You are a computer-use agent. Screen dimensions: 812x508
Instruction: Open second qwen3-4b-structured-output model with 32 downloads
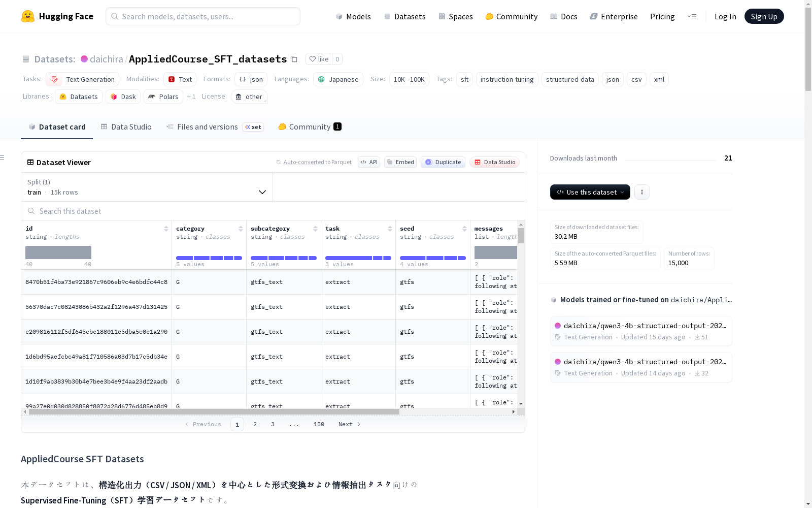641,367
